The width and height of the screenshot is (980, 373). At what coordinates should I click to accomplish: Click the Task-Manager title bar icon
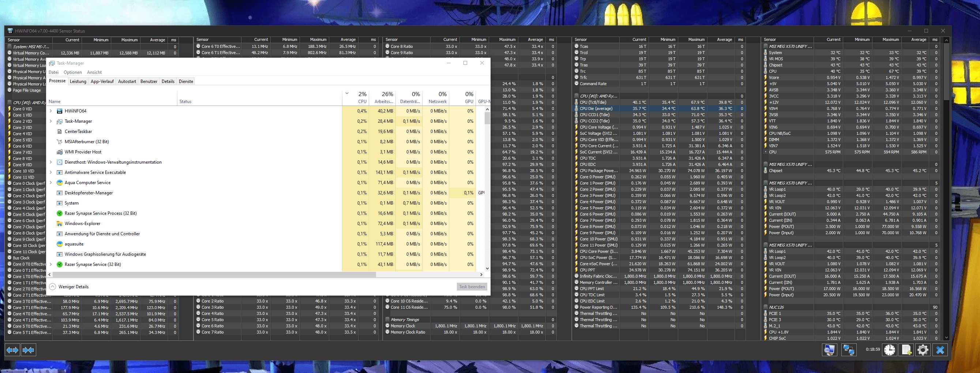coord(52,63)
